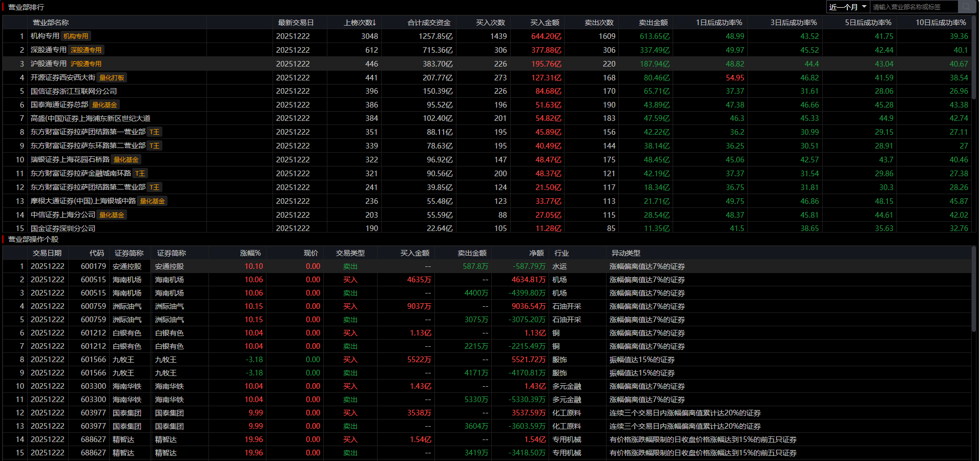Click stock code 600179 安通控股

(93, 266)
